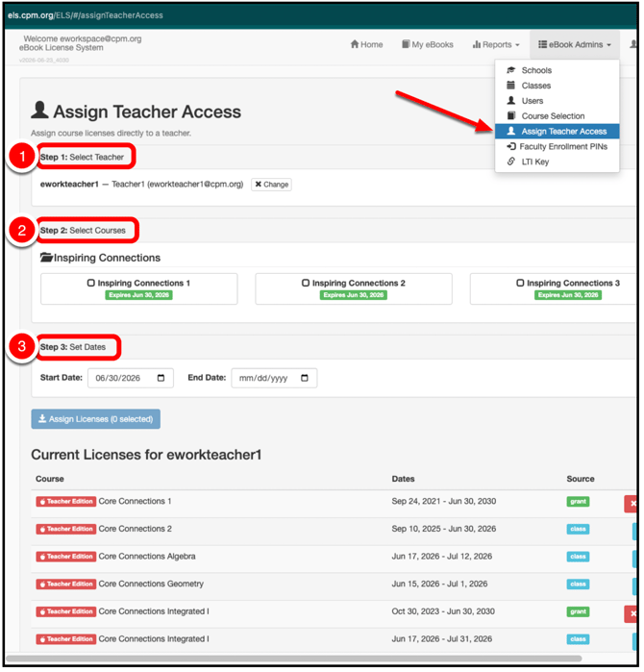Viewport: 644px width, 672px height.
Task: Click the Faculty Enrollment PINs login icon
Action: click(513, 147)
